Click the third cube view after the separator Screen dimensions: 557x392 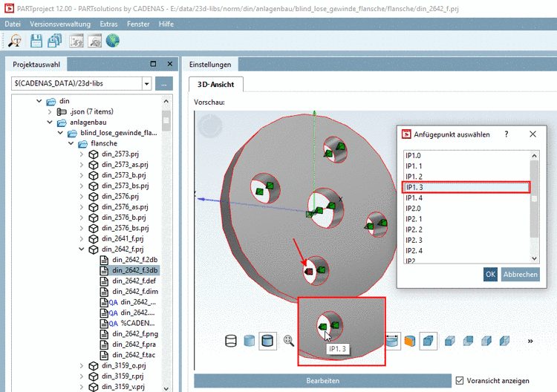[486, 342]
